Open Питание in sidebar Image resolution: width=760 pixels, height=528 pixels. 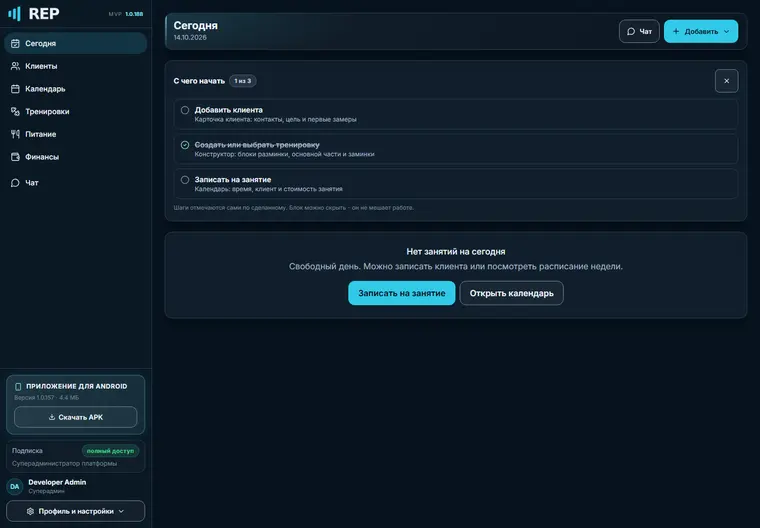click(x=76, y=134)
